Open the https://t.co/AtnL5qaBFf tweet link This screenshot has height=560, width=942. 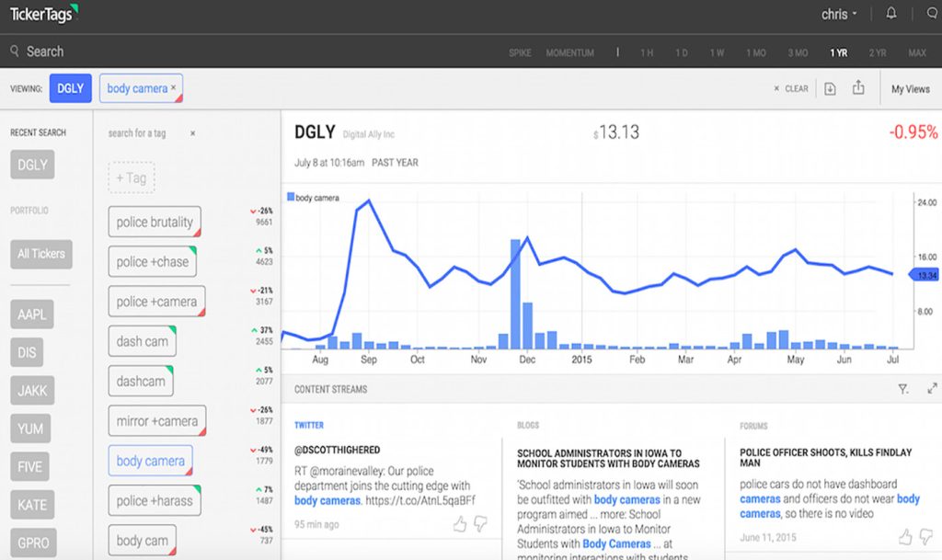point(419,500)
